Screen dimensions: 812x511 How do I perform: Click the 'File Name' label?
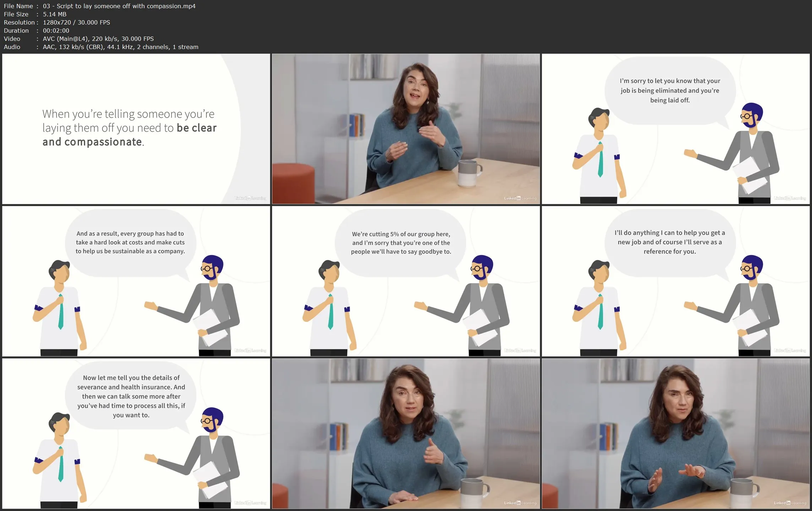pyautogui.click(x=18, y=6)
